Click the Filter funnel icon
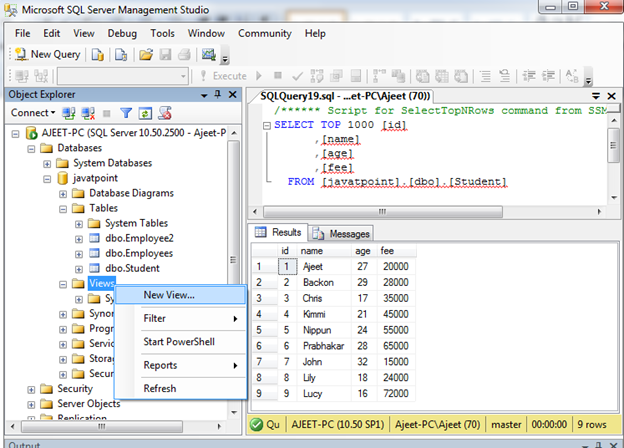 click(126, 113)
